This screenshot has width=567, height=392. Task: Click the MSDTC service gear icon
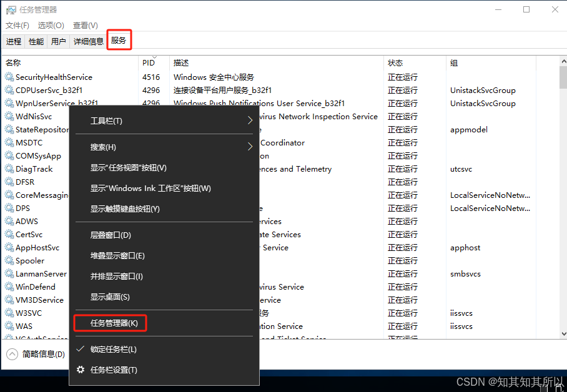9,142
